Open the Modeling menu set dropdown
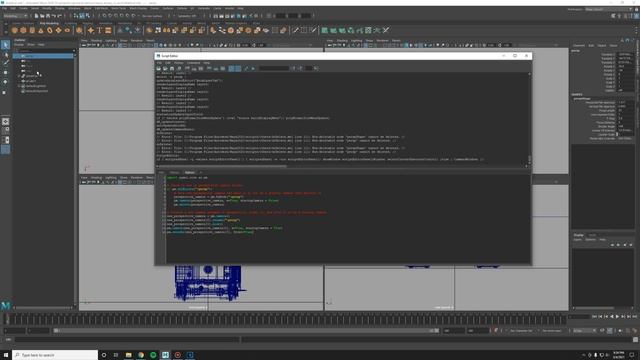 (x=15, y=16)
